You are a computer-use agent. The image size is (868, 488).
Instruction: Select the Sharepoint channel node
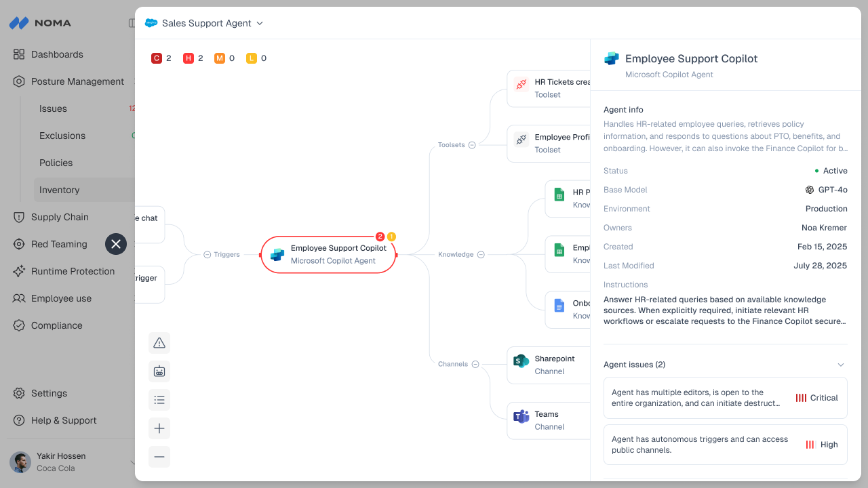pos(549,365)
